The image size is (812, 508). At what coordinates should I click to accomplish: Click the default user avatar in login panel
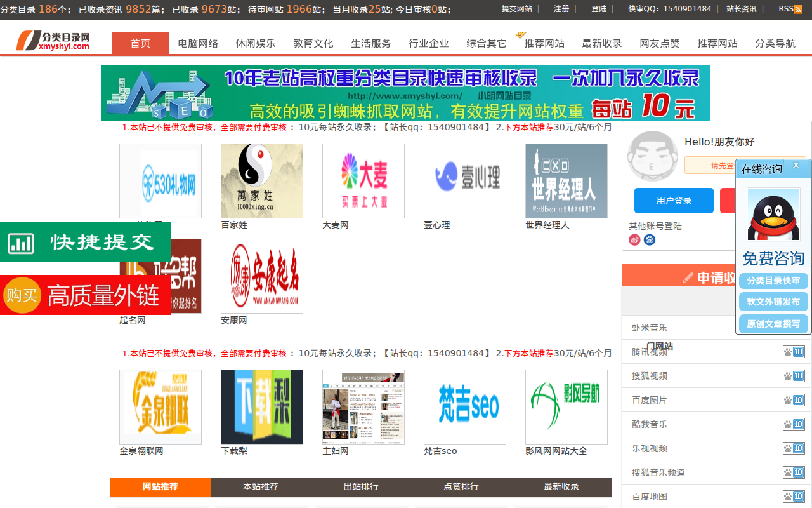[653, 156]
